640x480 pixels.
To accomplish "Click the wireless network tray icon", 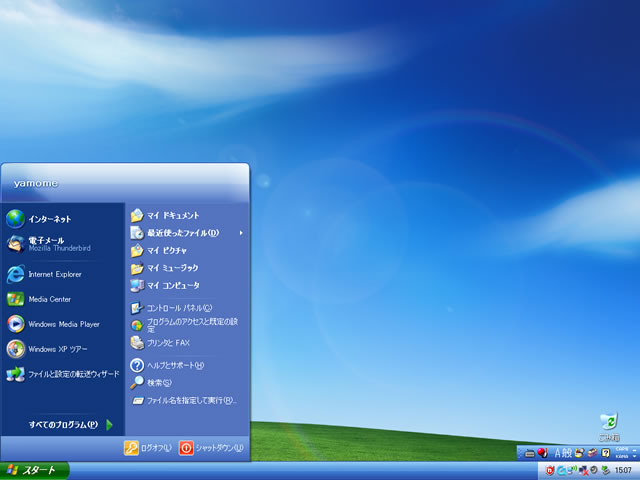I will click(572, 470).
